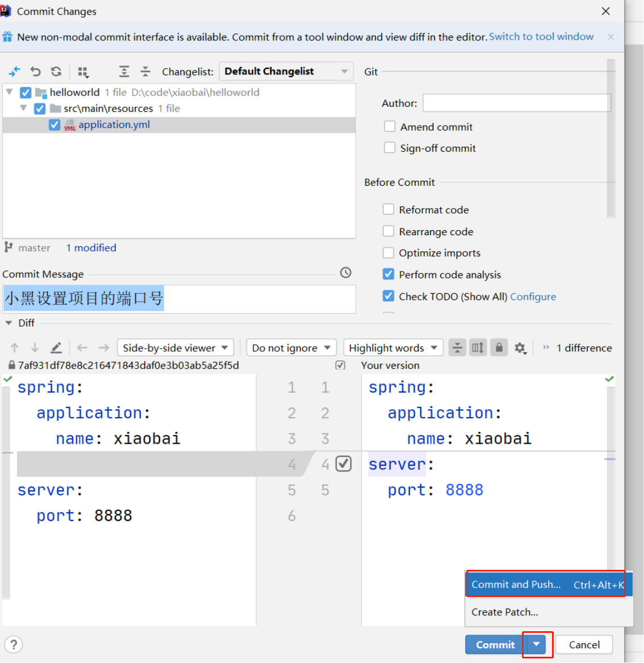Go to next difference arrow
This screenshot has width=644, height=663.
[35, 348]
